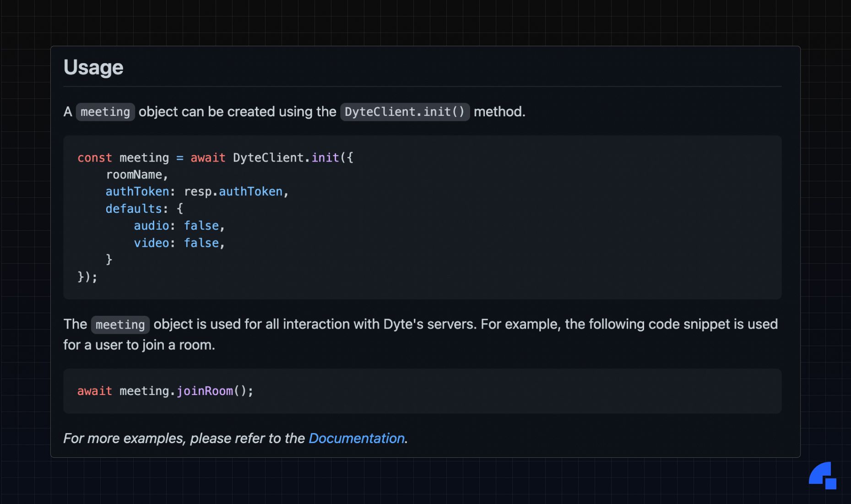851x504 pixels.
Task: Click the 'const meeting = await' code line
Action: tap(215, 158)
